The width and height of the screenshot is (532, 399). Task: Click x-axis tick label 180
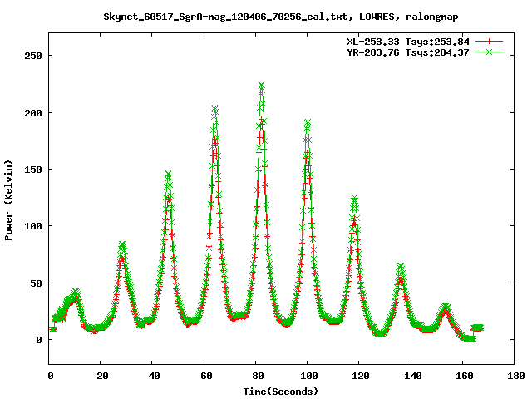[515, 376]
